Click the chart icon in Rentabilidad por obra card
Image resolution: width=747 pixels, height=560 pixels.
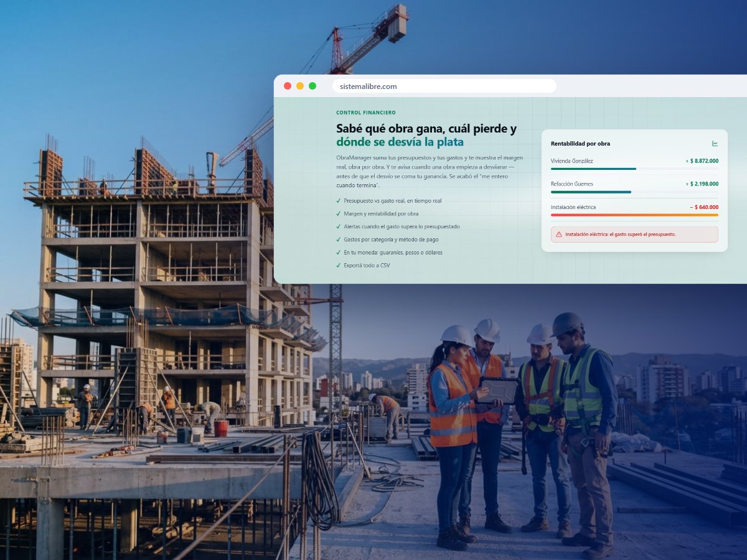(715, 144)
